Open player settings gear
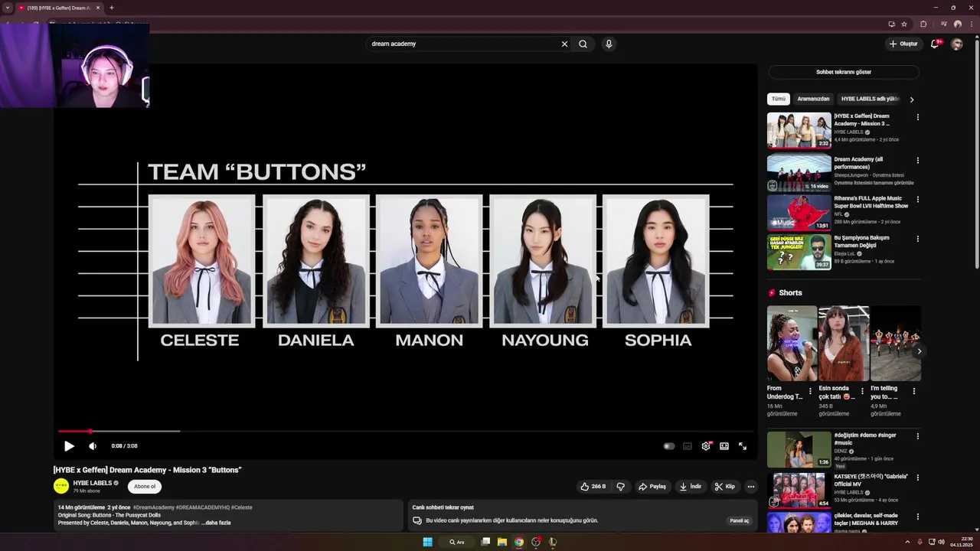Viewport: 980px width, 551px height. click(706, 446)
